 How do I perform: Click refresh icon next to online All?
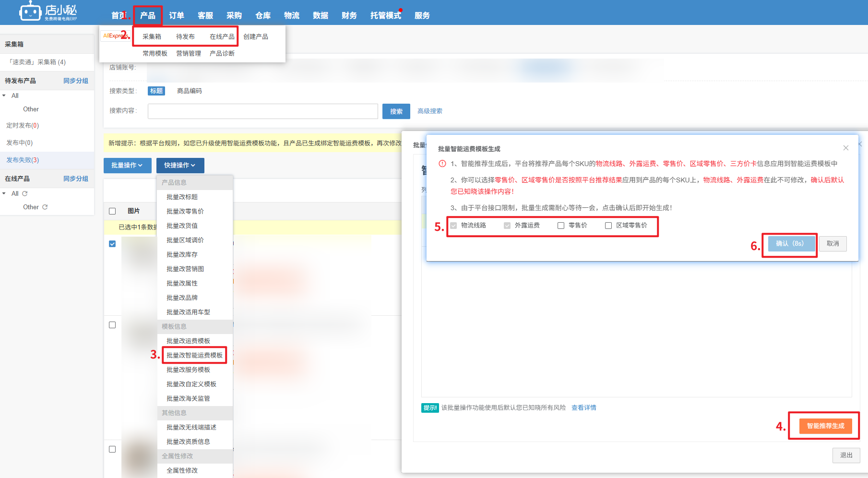(x=25, y=193)
